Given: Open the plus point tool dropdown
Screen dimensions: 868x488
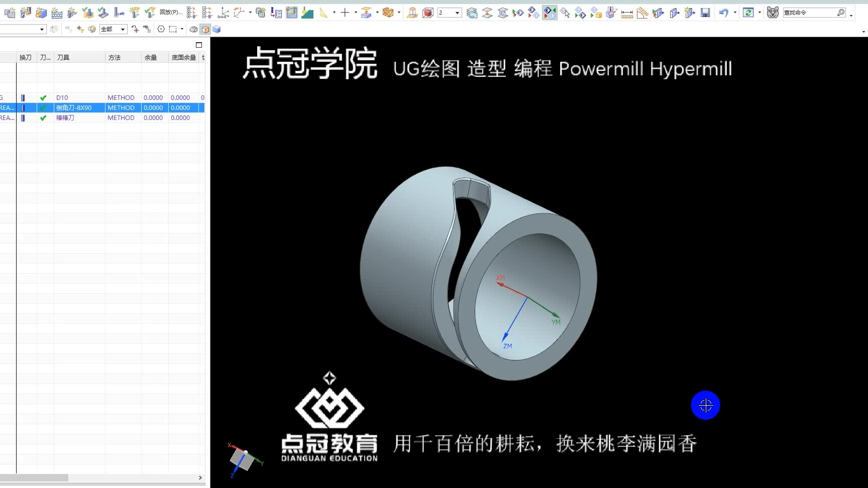Looking at the screenshot, I should click(356, 13).
